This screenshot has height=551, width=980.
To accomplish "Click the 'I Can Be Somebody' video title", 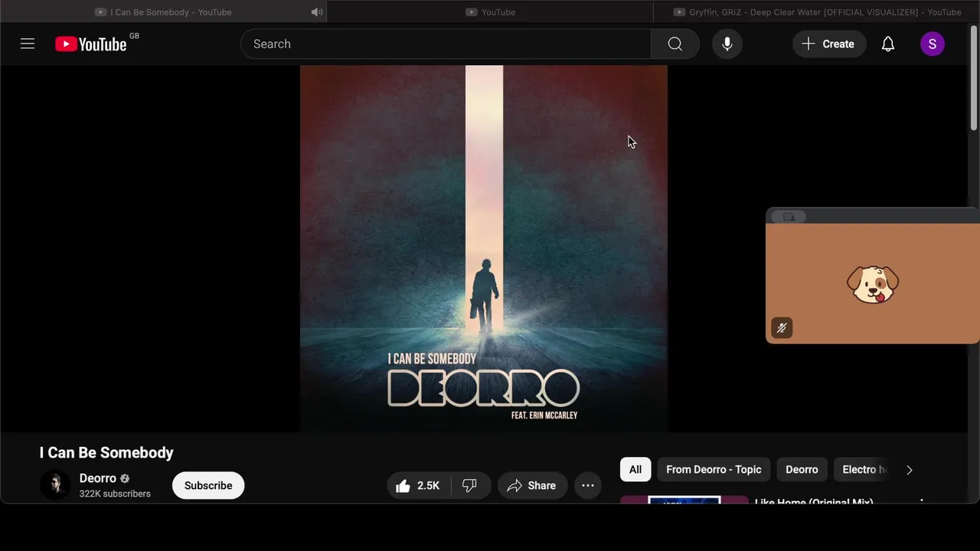I will (x=106, y=452).
